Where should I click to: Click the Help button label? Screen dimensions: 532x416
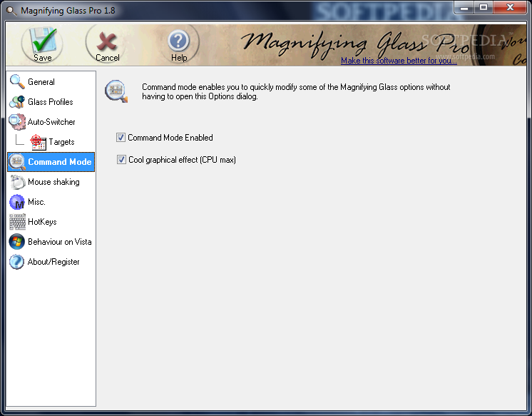(179, 58)
